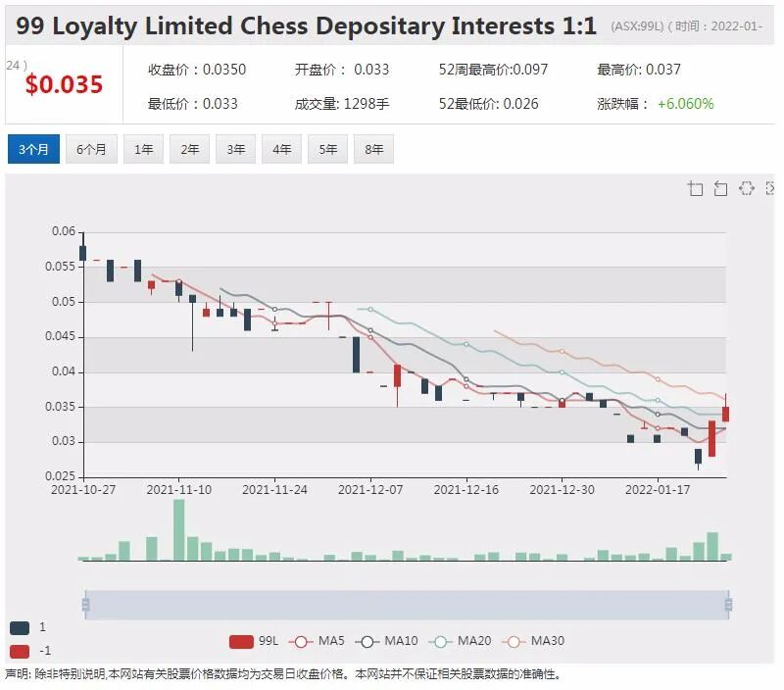784x690 pixels.
Task: Click the 开盘价 0.033 value
Action: pos(341,70)
